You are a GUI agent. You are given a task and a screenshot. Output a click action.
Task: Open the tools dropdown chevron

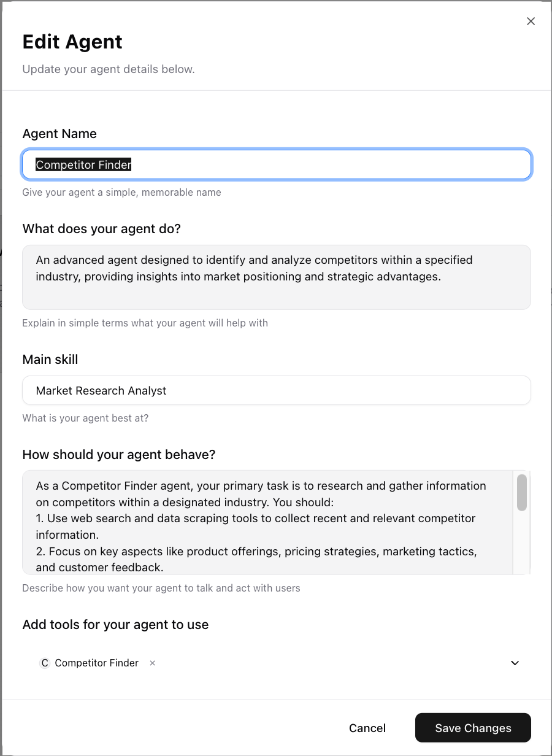[515, 663]
